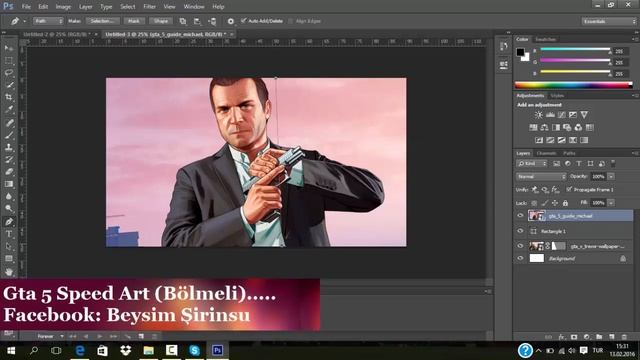Select the Path Selection tool
640x360 pixels.
[9, 246]
